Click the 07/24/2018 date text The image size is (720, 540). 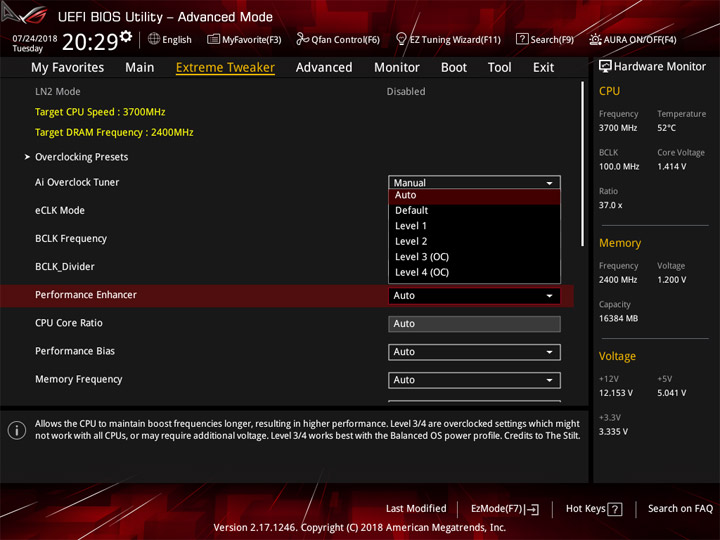pos(35,39)
